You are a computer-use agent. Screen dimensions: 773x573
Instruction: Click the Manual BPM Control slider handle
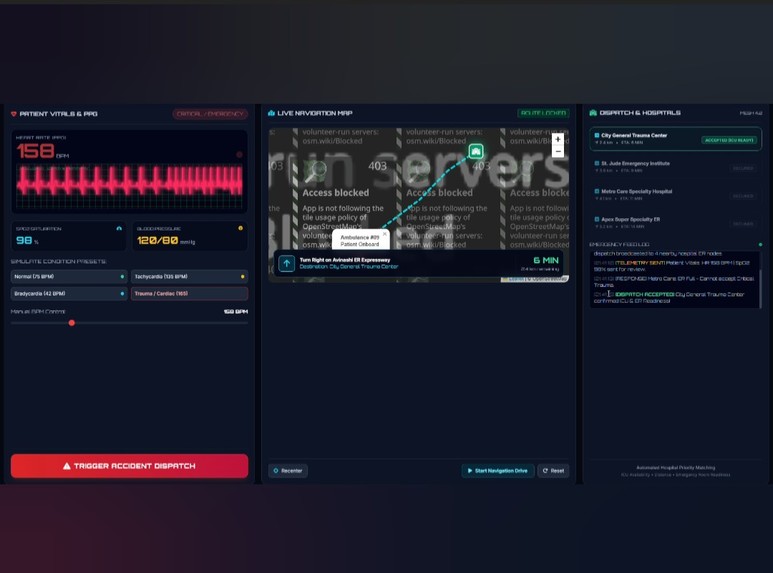tap(72, 323)
